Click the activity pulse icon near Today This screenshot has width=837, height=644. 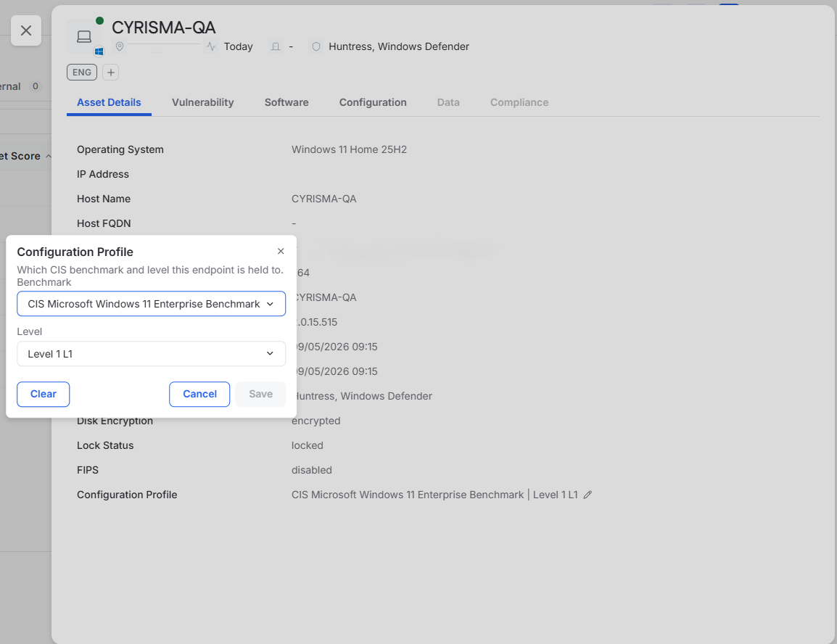[x=211, y=46]
